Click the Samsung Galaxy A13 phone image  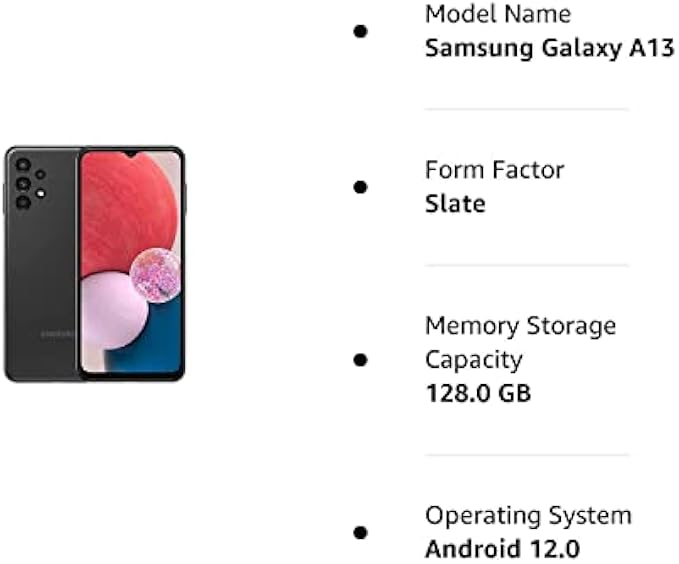pos(95,264)
